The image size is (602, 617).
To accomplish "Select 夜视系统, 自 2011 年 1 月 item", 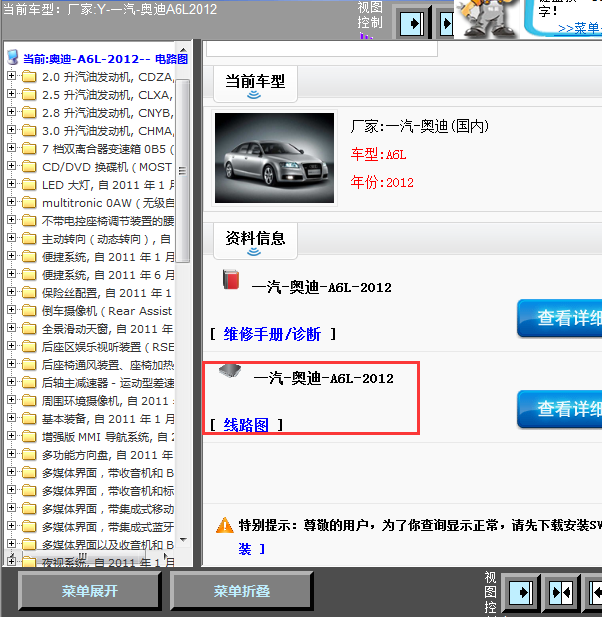I will click(108, 562).
